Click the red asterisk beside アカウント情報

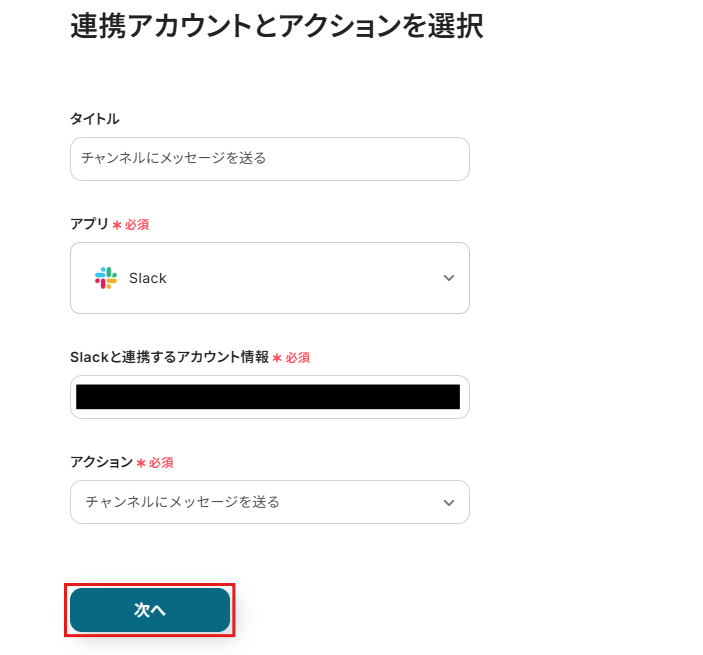coord(277,358)
